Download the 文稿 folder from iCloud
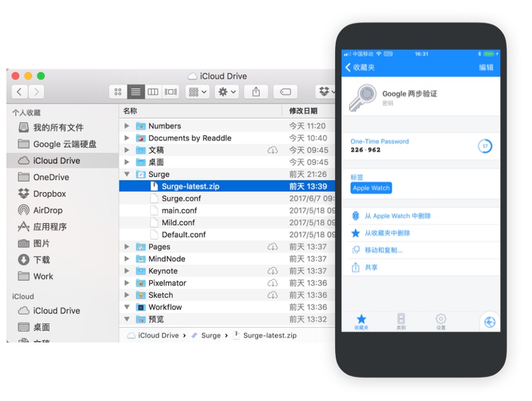 click(x=273, y=150)
